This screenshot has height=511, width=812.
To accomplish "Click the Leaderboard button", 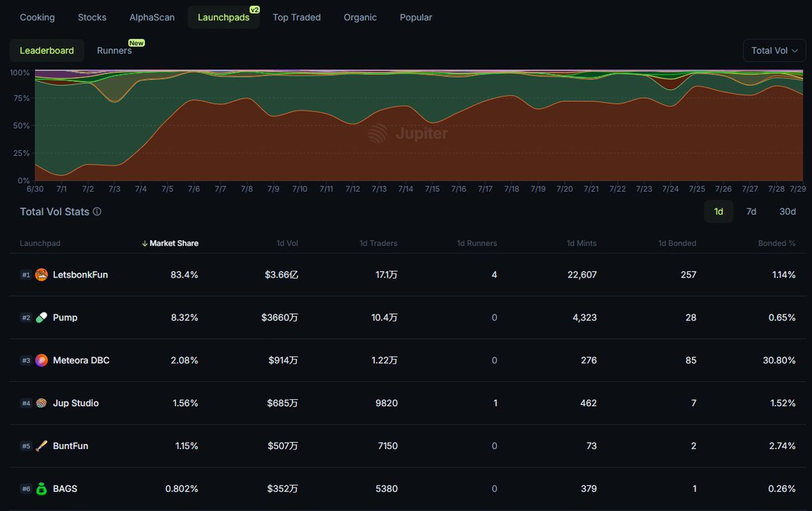I will [x=46, y=50].
